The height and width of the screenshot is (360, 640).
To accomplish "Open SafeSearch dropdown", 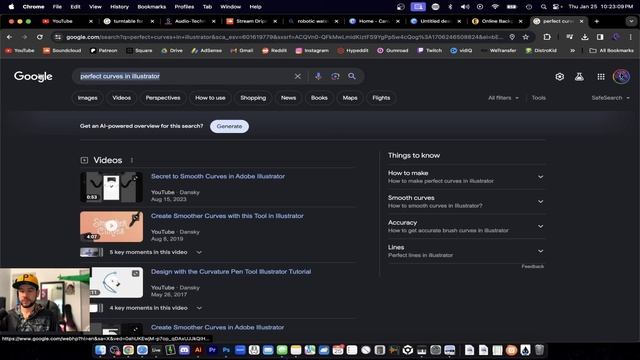I will click(x=610, y=98).
